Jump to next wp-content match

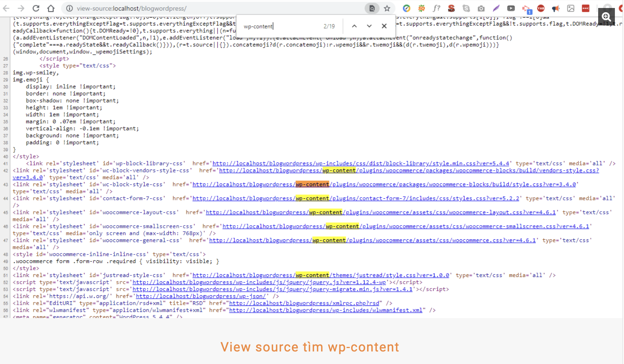[369, 26]
